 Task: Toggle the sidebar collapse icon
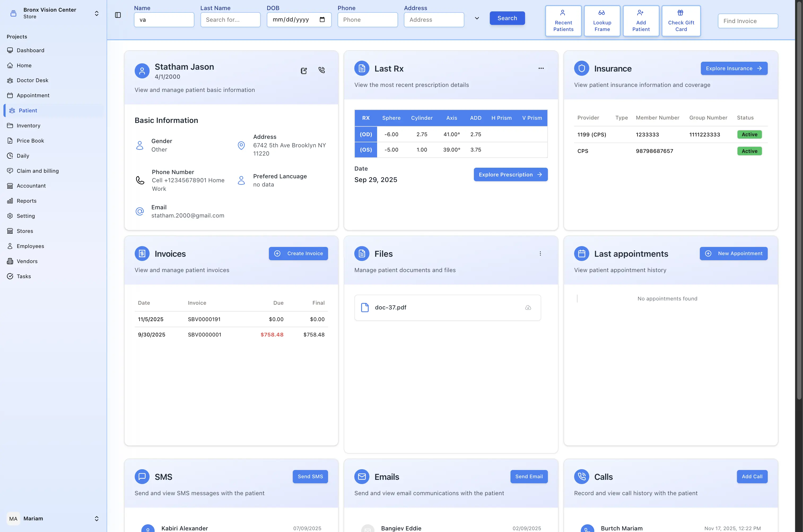(118, 15)
